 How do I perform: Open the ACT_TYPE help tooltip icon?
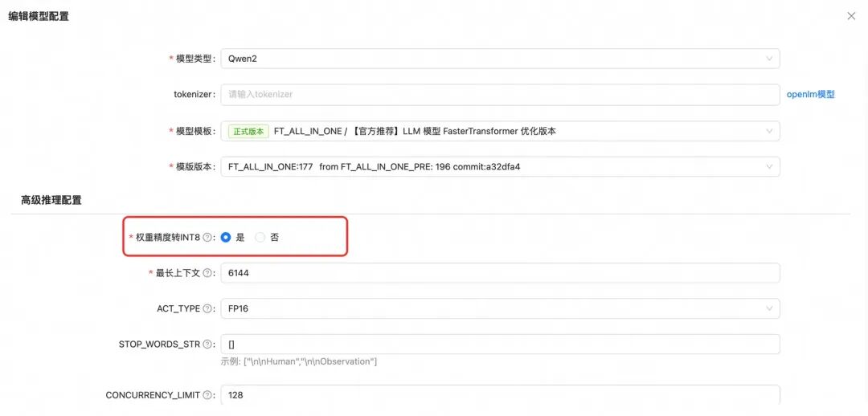point(207,308)
